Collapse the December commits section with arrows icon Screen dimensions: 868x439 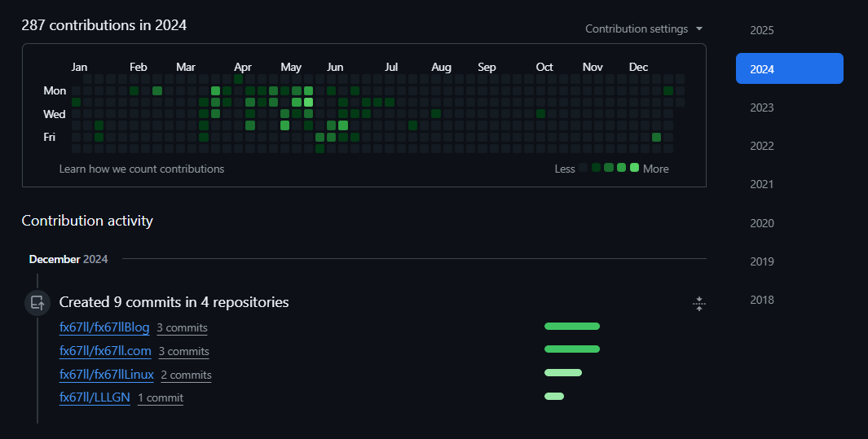coord(698,303)
